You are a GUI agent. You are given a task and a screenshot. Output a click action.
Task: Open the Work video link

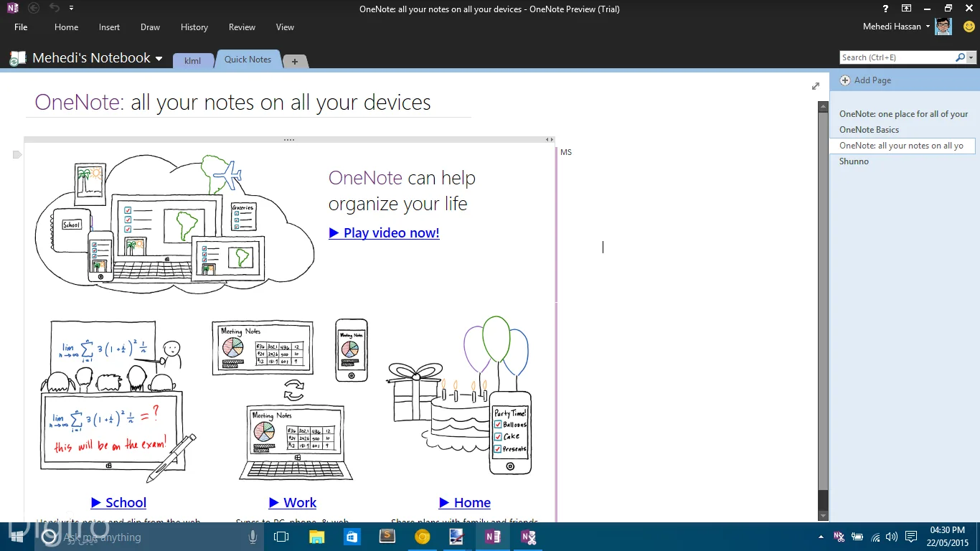[293, 503]
